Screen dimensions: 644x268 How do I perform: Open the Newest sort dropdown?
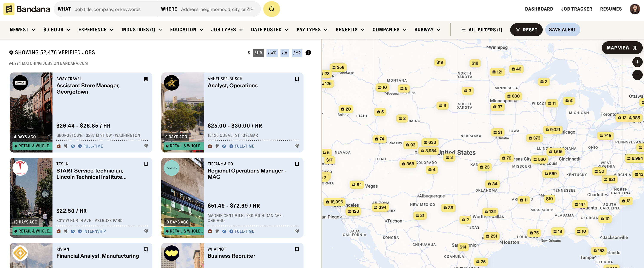23,30
